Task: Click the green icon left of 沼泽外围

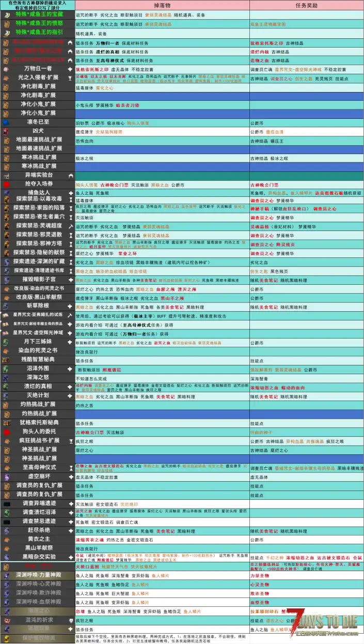Action: coord(6,369)
